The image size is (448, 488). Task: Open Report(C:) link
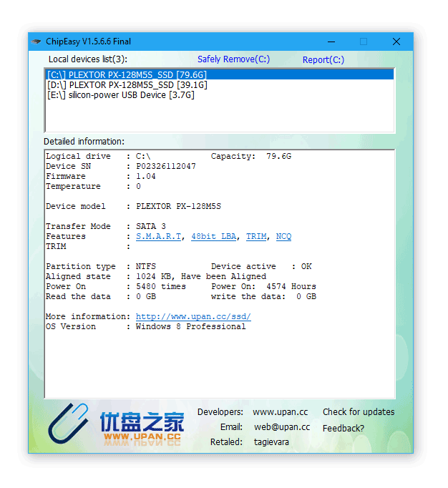point(323,59)
